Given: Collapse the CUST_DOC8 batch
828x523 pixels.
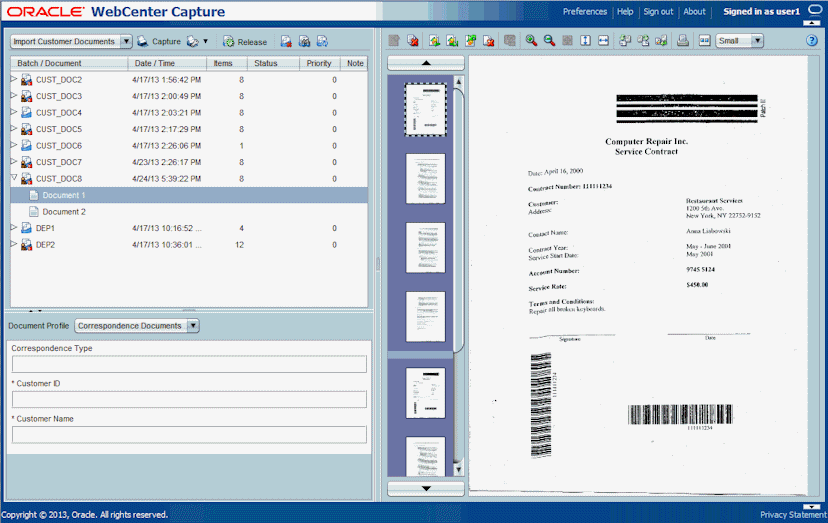Looking at the screenshot, I should [14, 178].
